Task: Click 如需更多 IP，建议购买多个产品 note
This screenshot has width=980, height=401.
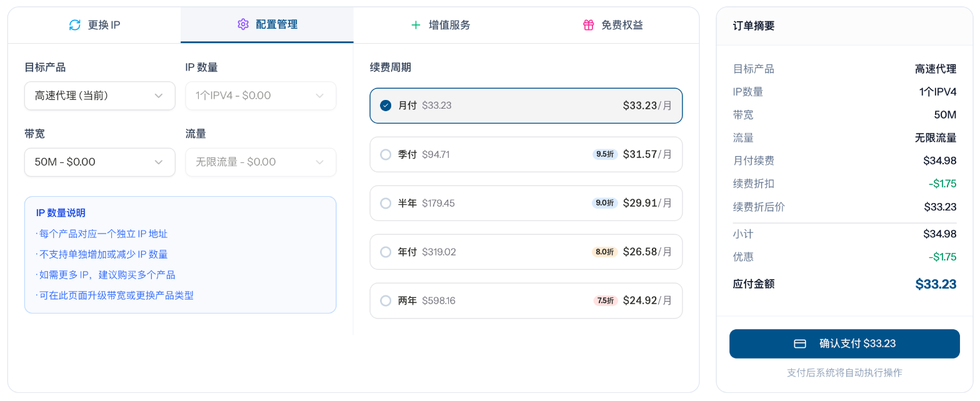Action: click(106, 275)
